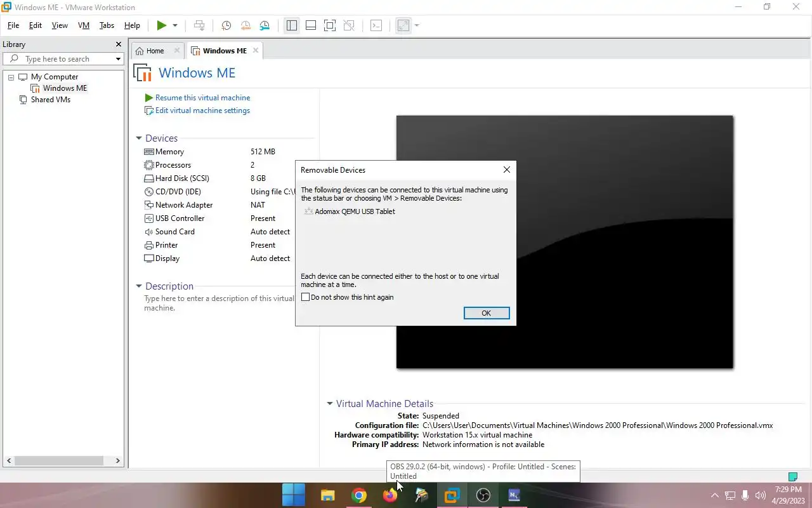Open the Help menu
This screenshot has width=812, height=508.
[x=132, y=25]
